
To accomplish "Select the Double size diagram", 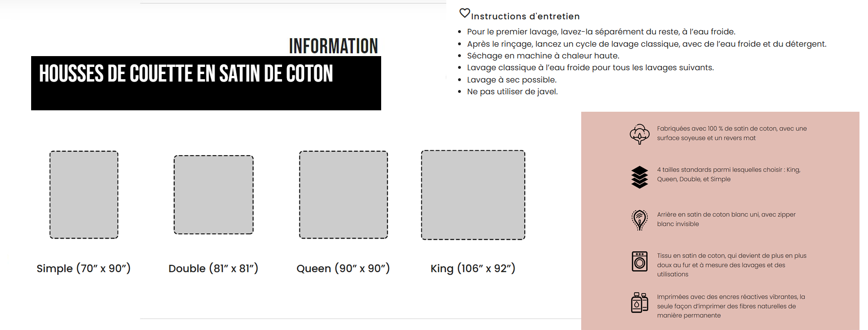I will pyautogui.click(x=214, y=195).
